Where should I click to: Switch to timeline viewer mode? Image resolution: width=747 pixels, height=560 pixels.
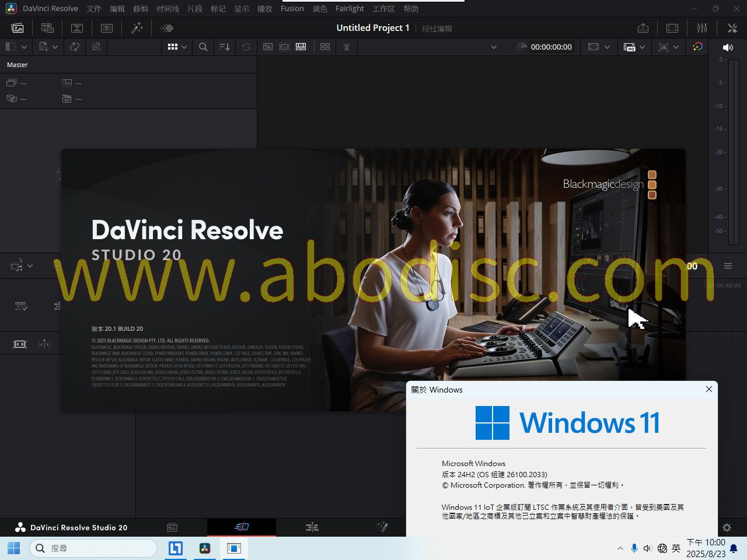[x=301, y=47]
